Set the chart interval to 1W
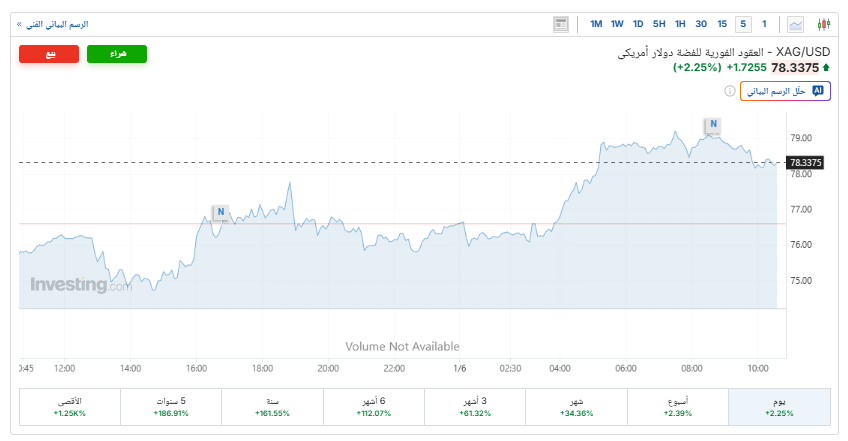The width and height of the screenshot is (848, 441). tap(617, 24)
